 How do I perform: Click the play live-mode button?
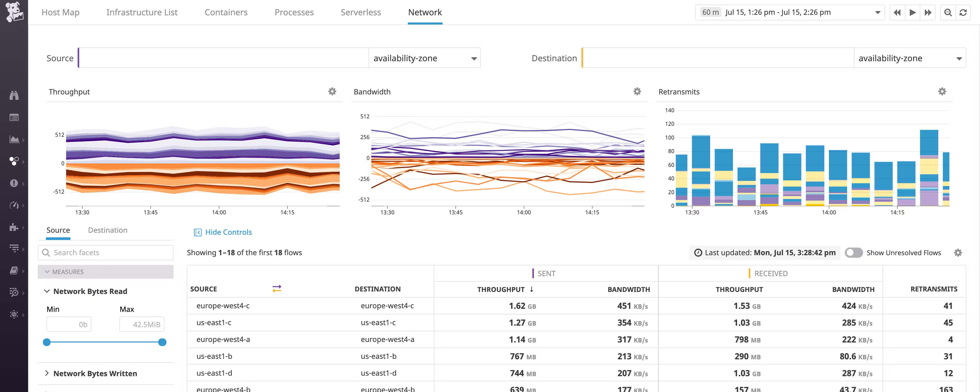[912, 12]
